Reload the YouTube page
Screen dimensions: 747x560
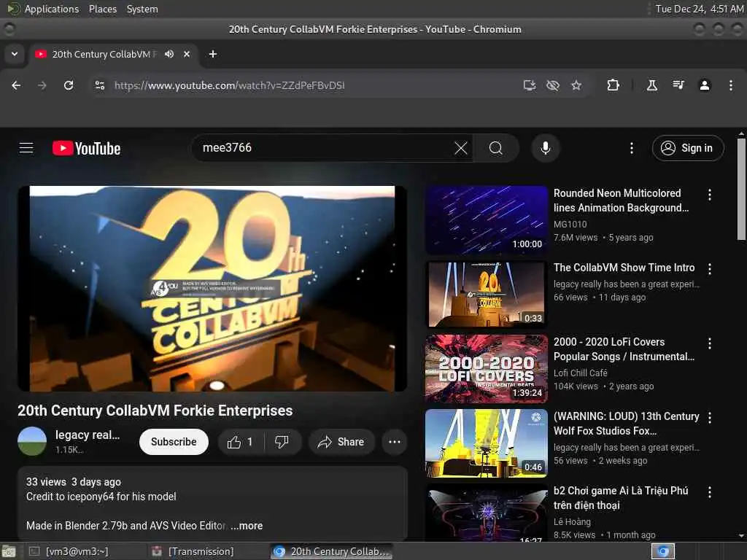[69, 85]
